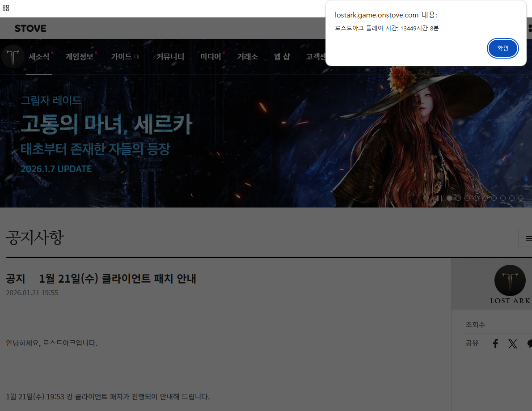Select the third carousel dot
Image resolution: width=532 pixels, height=411 pixels.
coord(467,198)
